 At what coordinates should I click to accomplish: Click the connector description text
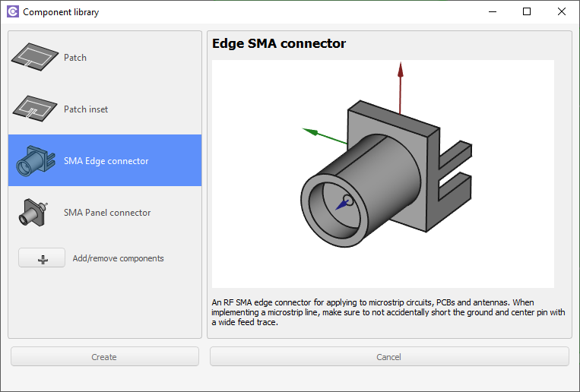coord(388,312)
